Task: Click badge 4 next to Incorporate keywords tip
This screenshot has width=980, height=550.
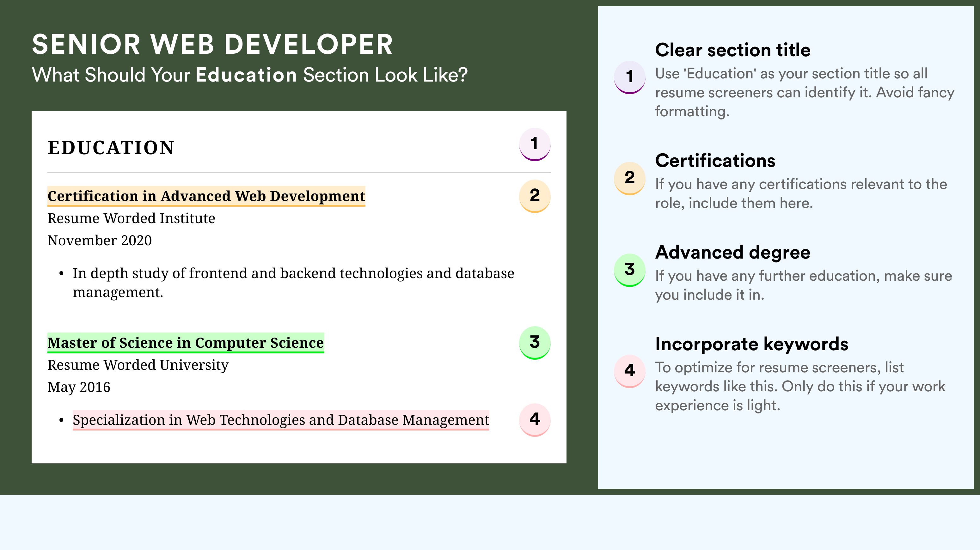Action: coord(629,371)
